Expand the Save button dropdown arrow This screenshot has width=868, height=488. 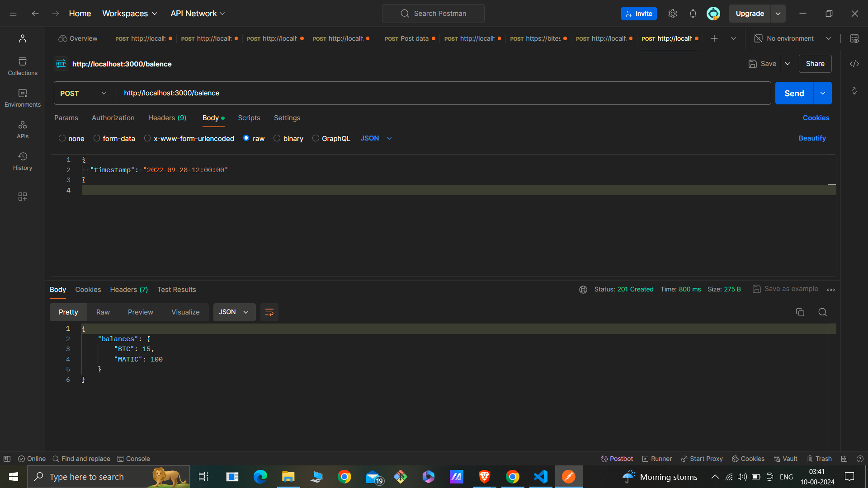click(788, 64)
